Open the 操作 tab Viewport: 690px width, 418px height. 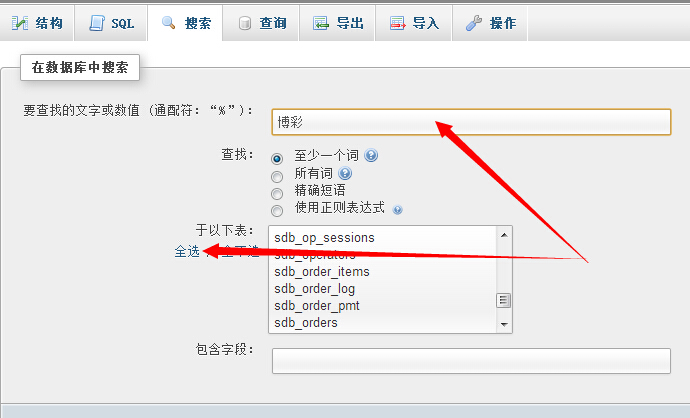[490, 22]
